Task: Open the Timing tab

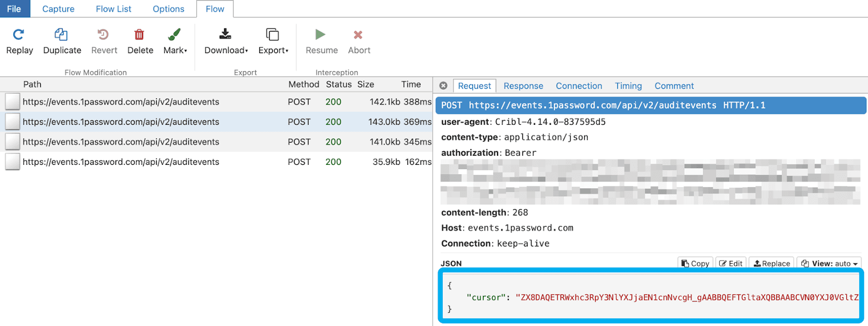Action: (628, 86)
